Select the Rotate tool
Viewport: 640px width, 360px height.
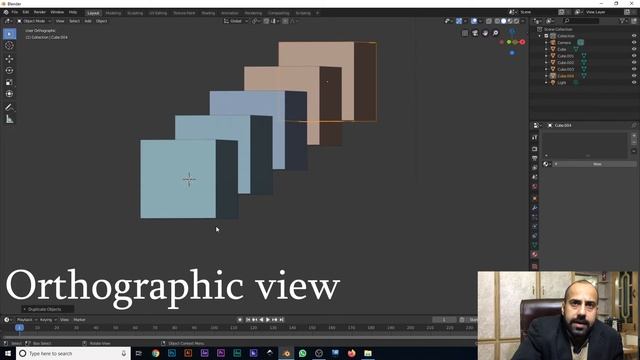tap(9, 70)
